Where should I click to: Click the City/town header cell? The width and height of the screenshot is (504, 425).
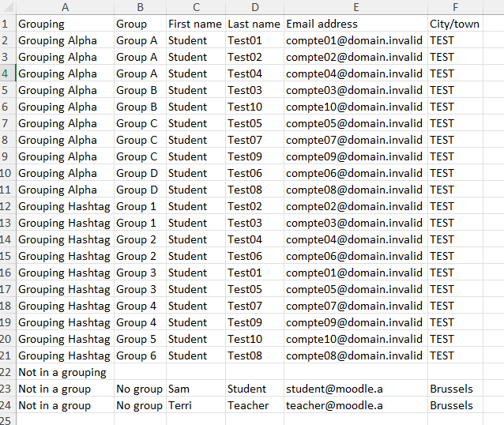tap(455, 24)
